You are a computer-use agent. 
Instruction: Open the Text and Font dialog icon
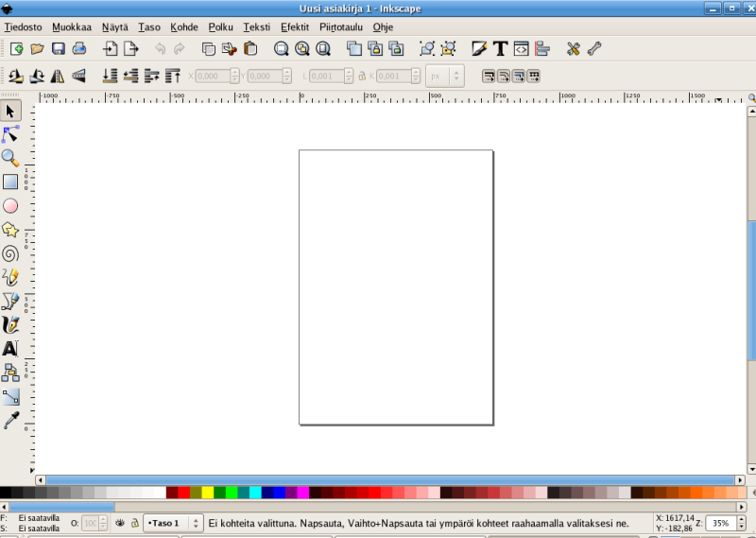500,48
